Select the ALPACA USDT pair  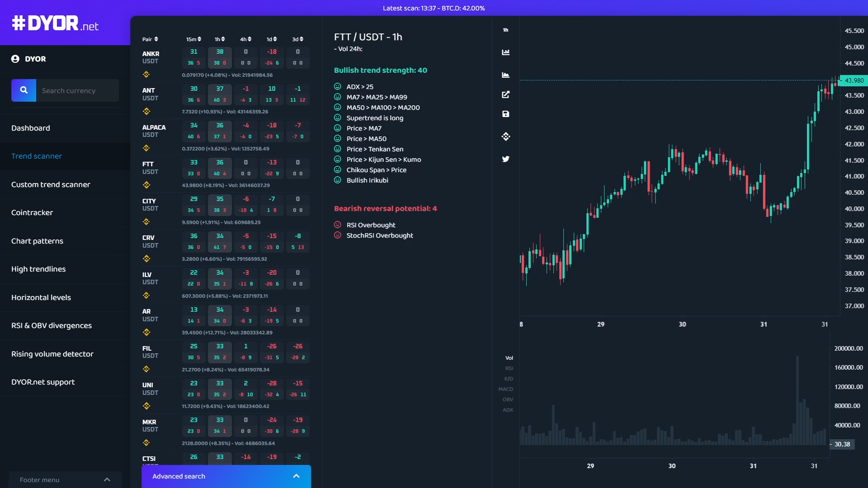(x=154, y=131)
